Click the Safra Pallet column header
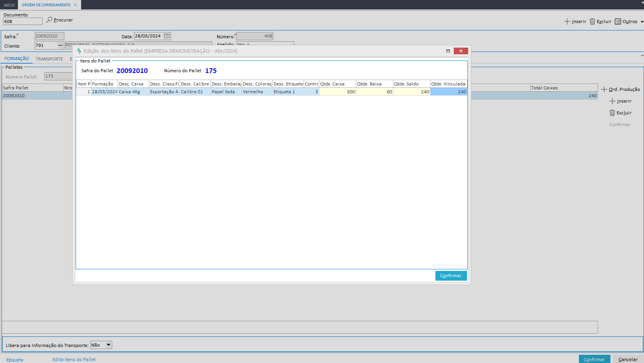 pyautogui.click(x=33, y=88)
